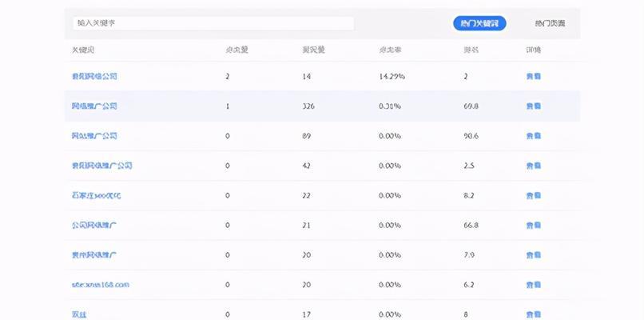Click 查看 in the row ranked 7.9
The height and width of the screenshot is (320, 644).
pyautogui.click(x=533, y=255)
